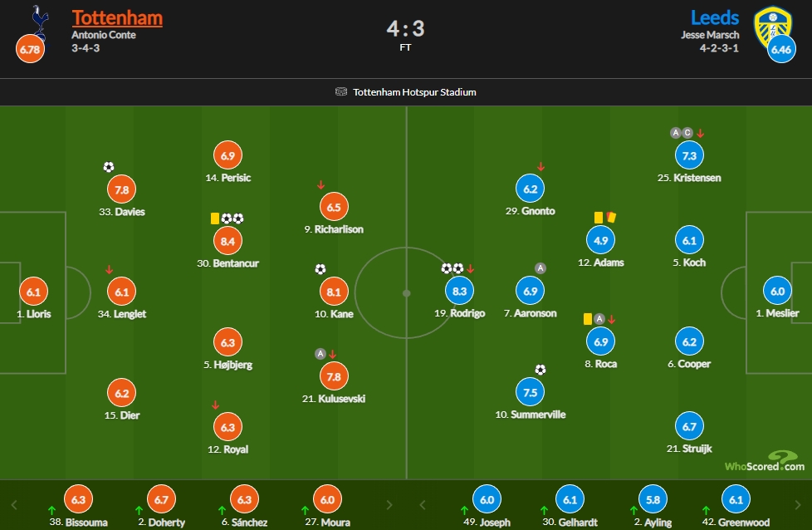This screenshot has height=530, width=812.
Task: Click the stadium icon beside Tottenham Hotspur Stadium
Action: (x=340, y=91)
